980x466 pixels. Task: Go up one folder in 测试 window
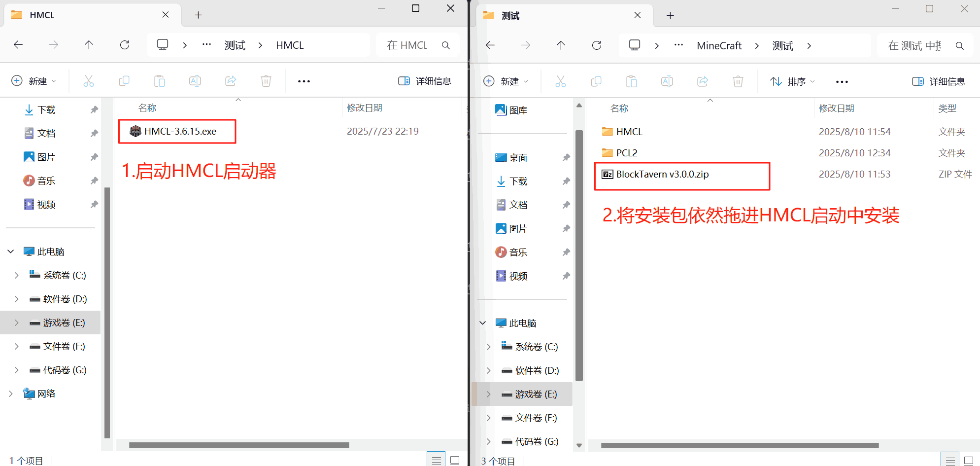[x=561, y=45]
